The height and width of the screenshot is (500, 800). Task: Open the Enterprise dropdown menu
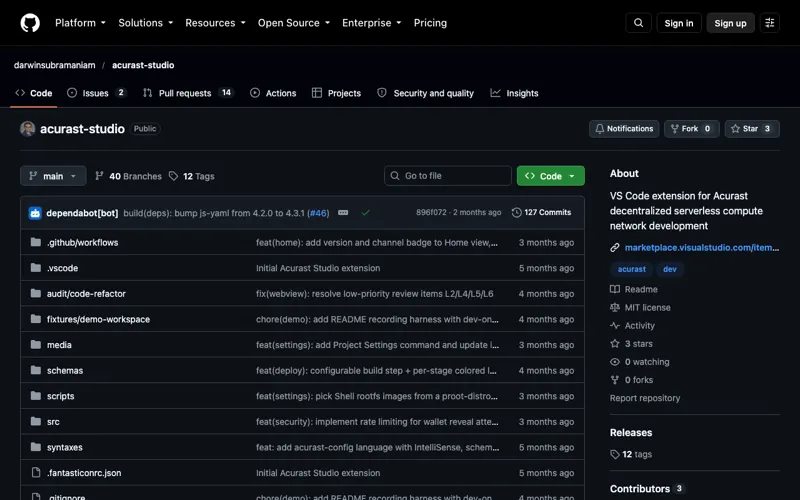[x=371, y=23]
